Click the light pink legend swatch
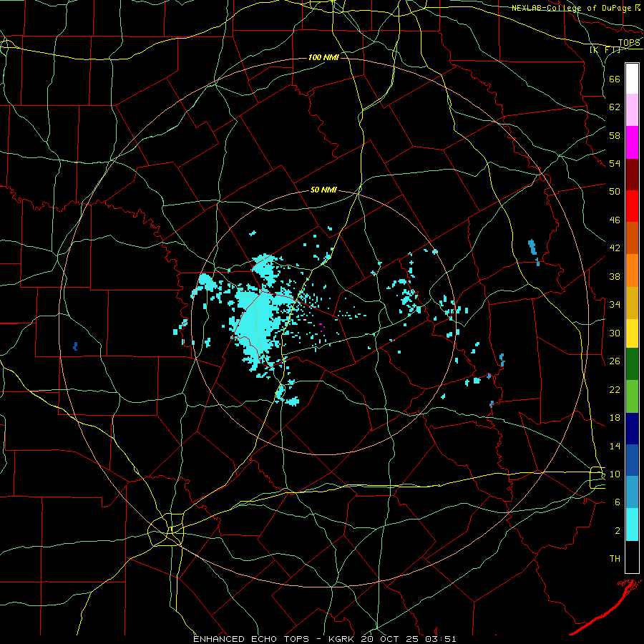This screenshot has width=644, height=644. [x=632, y=109]
